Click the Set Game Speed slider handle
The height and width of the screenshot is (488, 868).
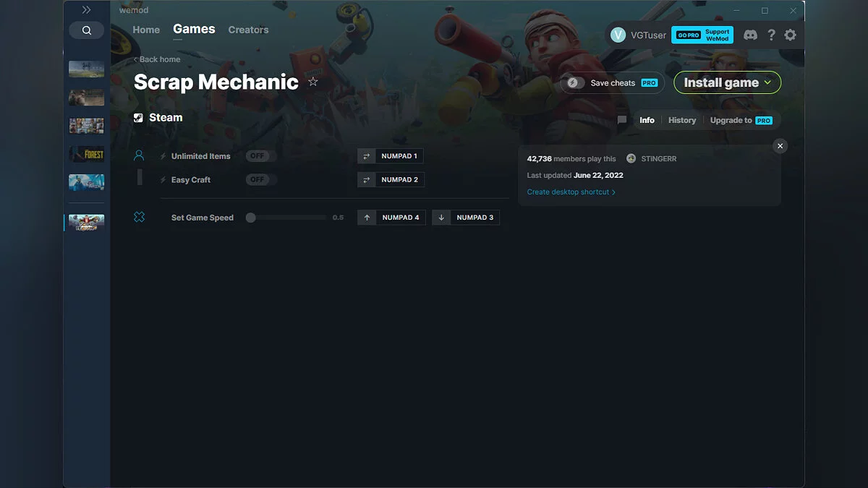tap(250, 218)
